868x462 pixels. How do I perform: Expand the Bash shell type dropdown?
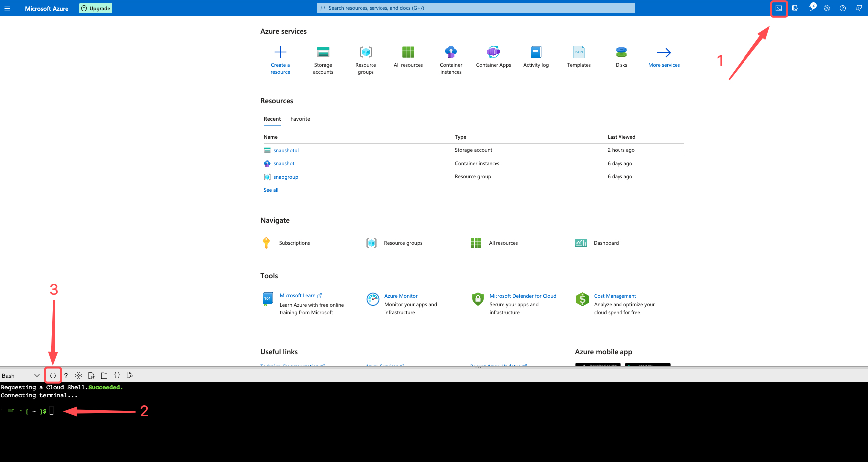tap(21, 376)
